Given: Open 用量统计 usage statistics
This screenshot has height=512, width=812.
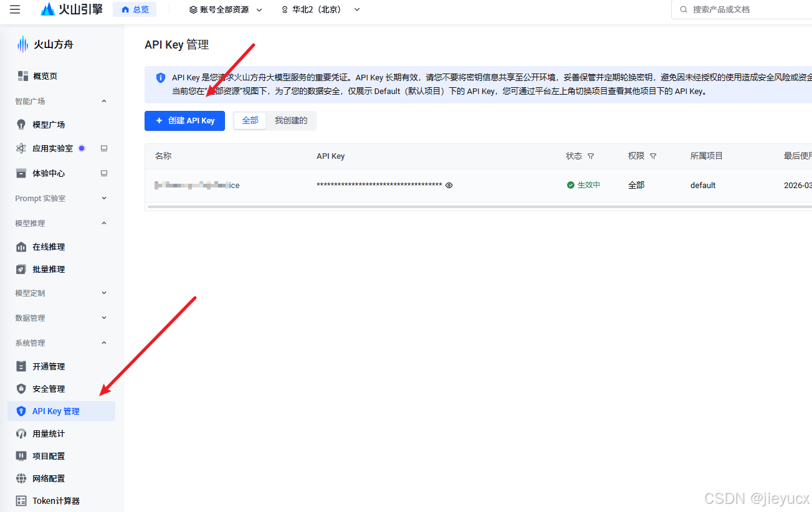Looking at the screenshot, I should pyautogui.click(x=49, y=434).
